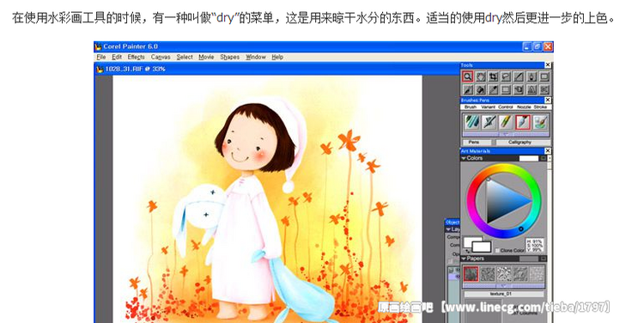Select the ink bottle tool in Tools

tap(532, 76)
